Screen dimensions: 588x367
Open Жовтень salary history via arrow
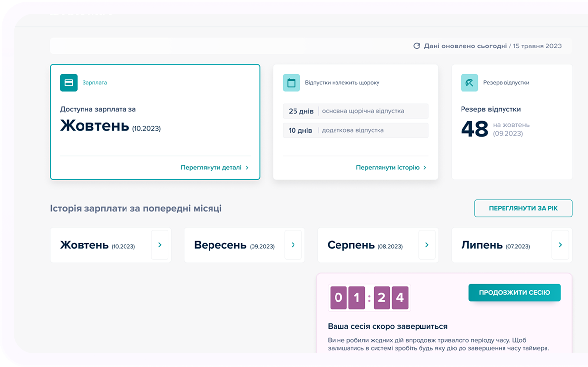point(160,245)
